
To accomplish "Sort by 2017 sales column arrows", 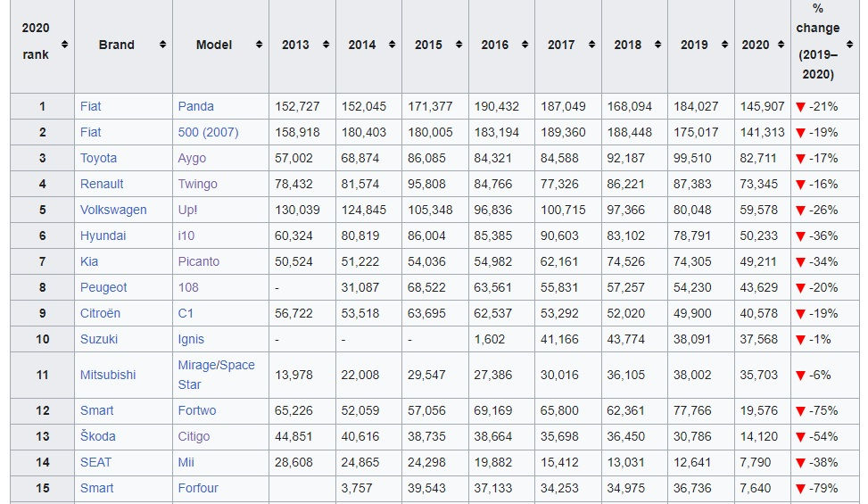I will pyautogui.click(x=591, y=45).
